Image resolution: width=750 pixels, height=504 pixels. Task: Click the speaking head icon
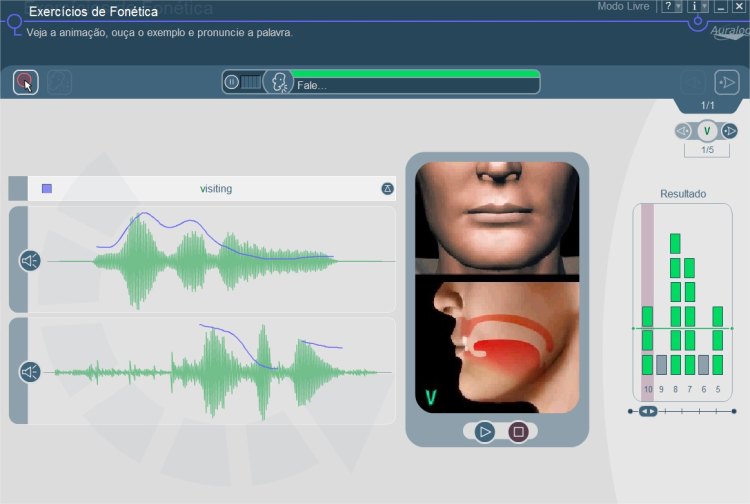[279, 83]
